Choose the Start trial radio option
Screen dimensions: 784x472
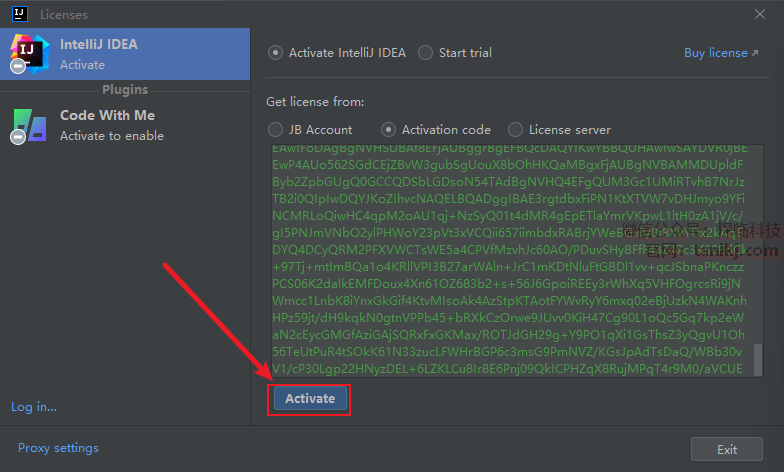pyautogui.click(x=426, y=53)
